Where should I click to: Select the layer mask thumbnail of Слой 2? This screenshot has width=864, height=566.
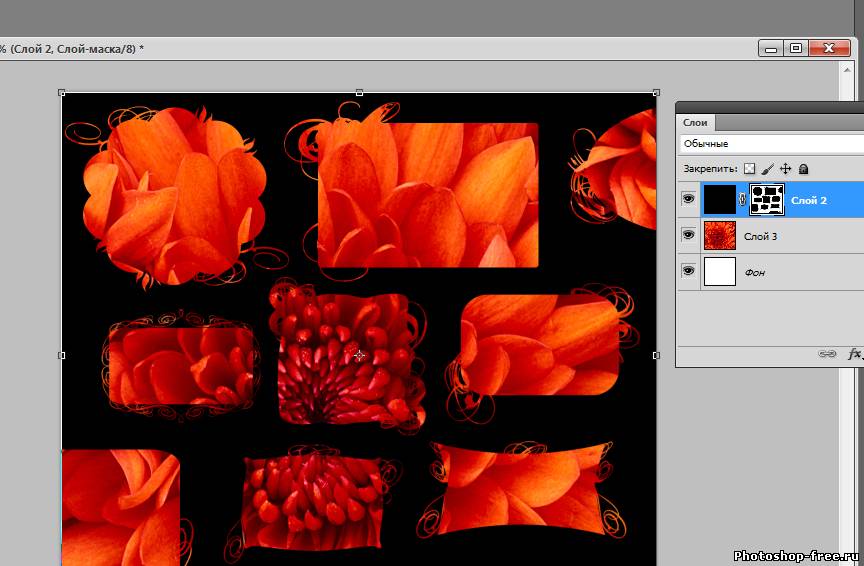[x=767, y=199]
